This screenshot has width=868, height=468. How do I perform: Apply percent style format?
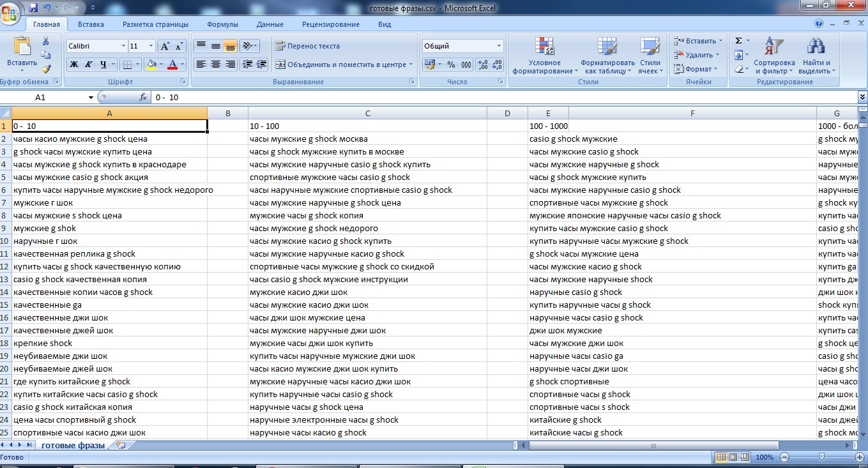point(451,64)
